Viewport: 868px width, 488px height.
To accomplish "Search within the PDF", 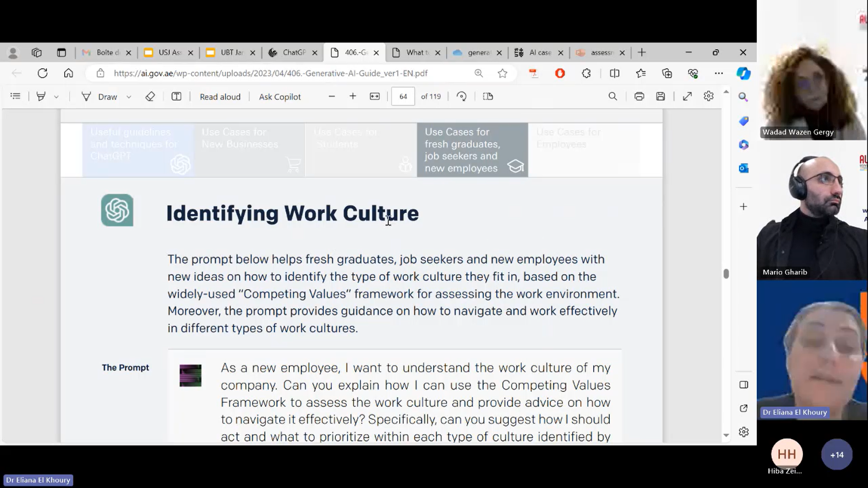I will 613,96.
